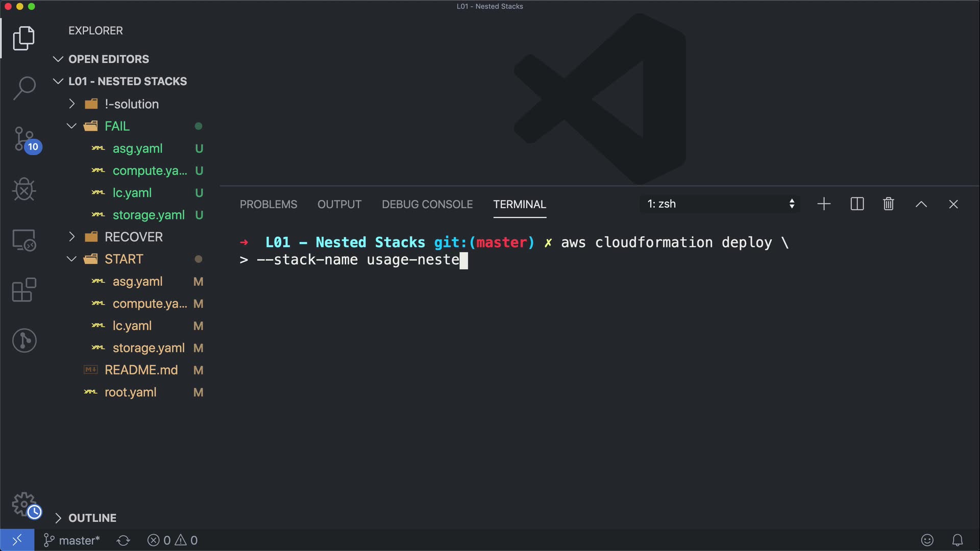Switch to the DEBUG CONSOLE tab
This screenshot has width=980, height=551.
point(427,204)
